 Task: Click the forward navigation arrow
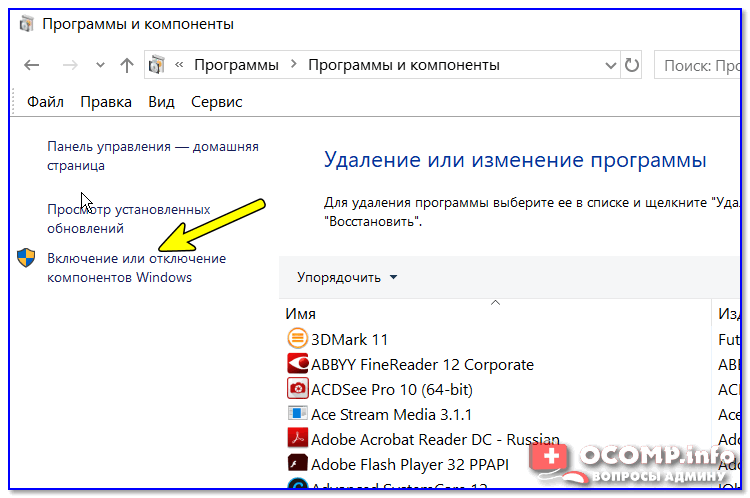pyautogui.click(x=70, y=65)
